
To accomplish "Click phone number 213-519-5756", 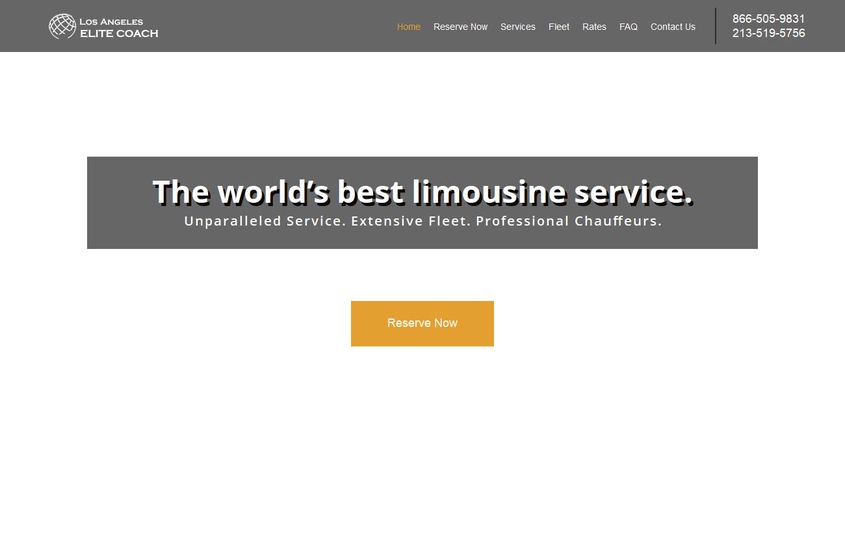I will pos(768,33).
